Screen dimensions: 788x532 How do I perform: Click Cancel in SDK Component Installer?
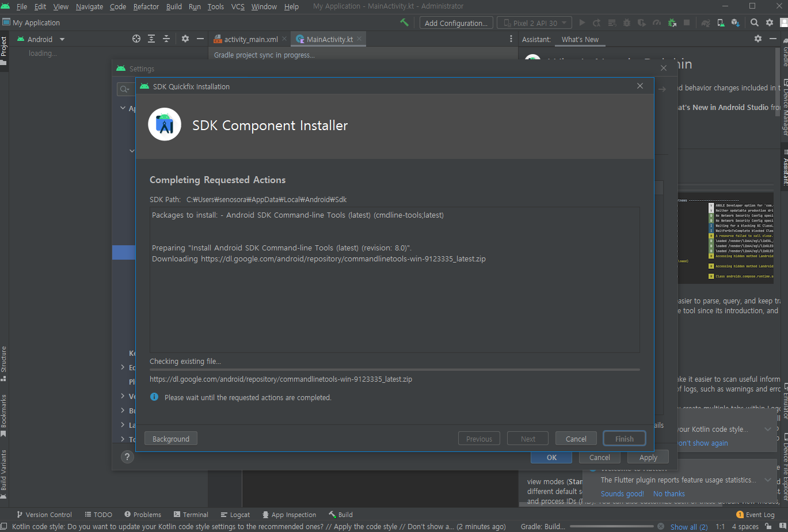[x=576, y=438]
